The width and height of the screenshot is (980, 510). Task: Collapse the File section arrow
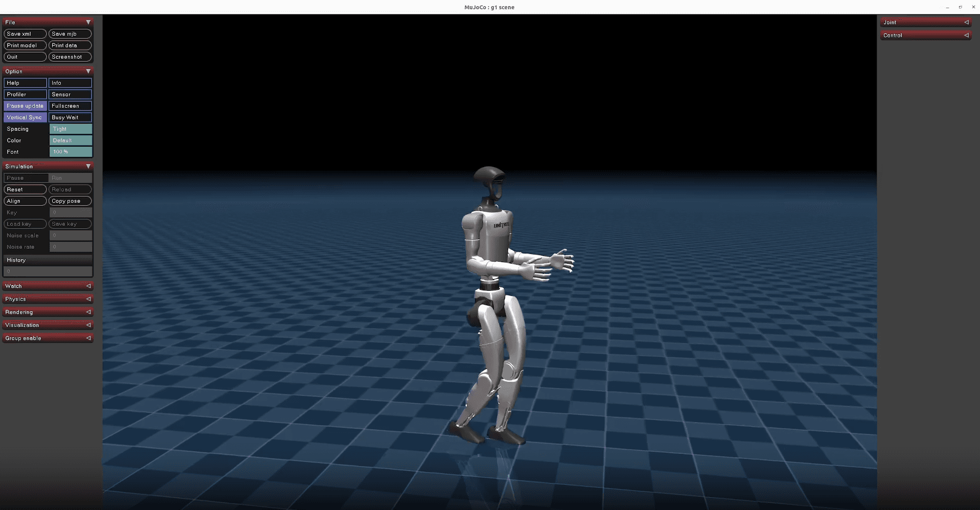pos(88,22)
